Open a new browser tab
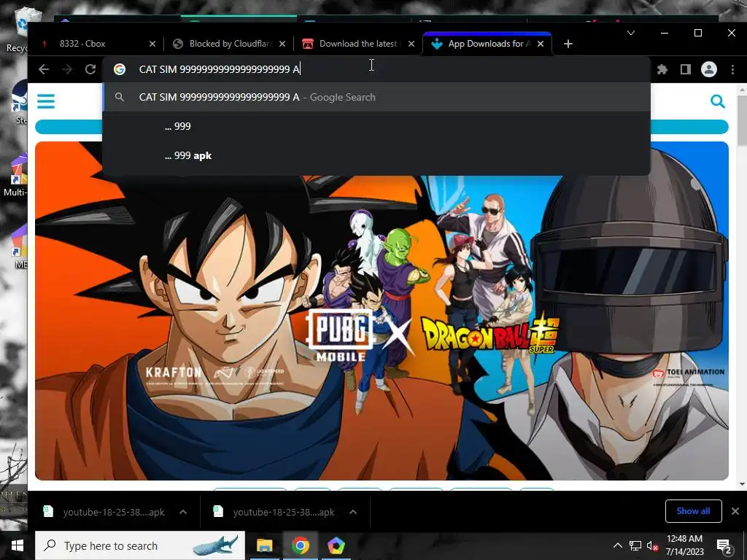The image size is (747, 560). 568,44
